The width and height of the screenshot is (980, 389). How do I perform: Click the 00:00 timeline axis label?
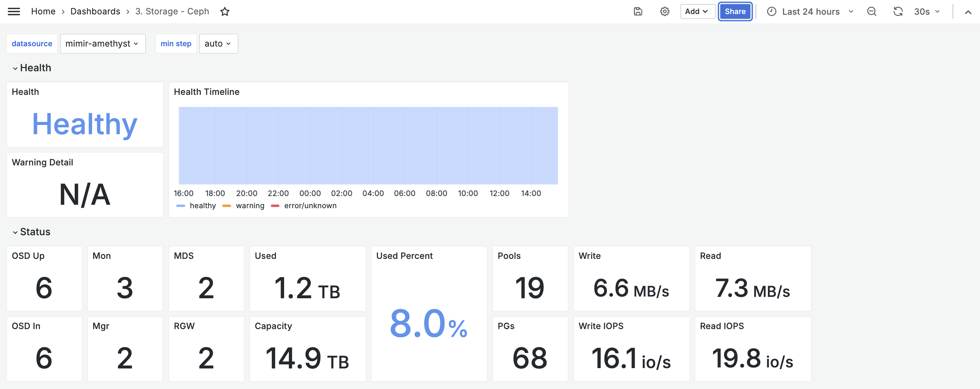(310, 193)
